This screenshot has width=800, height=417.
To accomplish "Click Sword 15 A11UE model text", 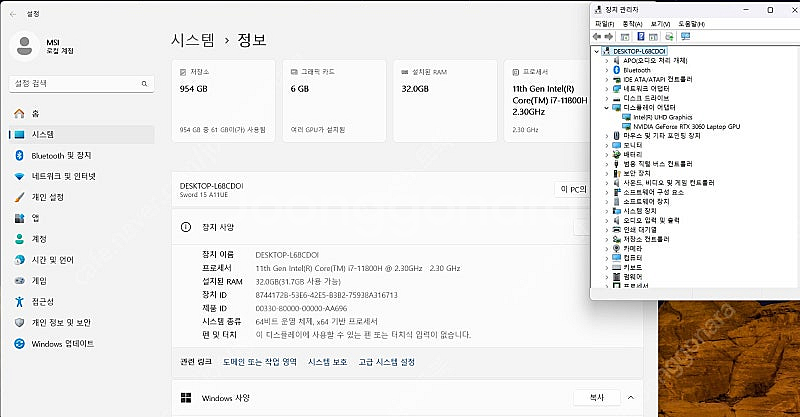I will (204, 195).
